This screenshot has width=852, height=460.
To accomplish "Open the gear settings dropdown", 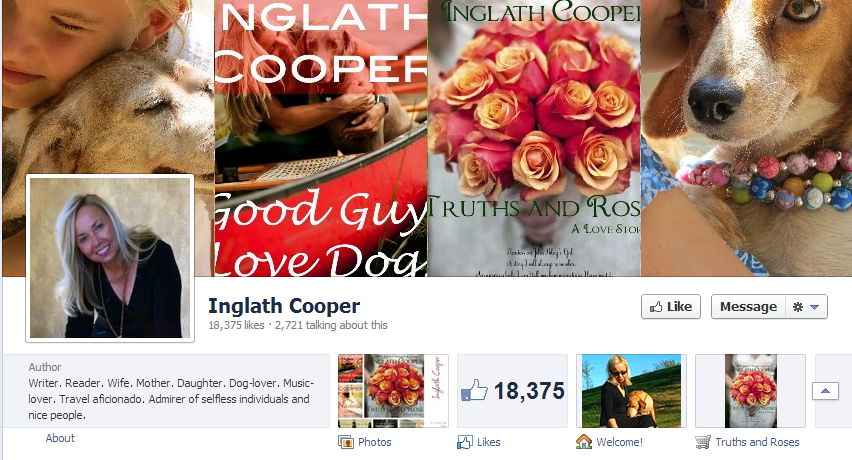I will [x=806, y=307].
